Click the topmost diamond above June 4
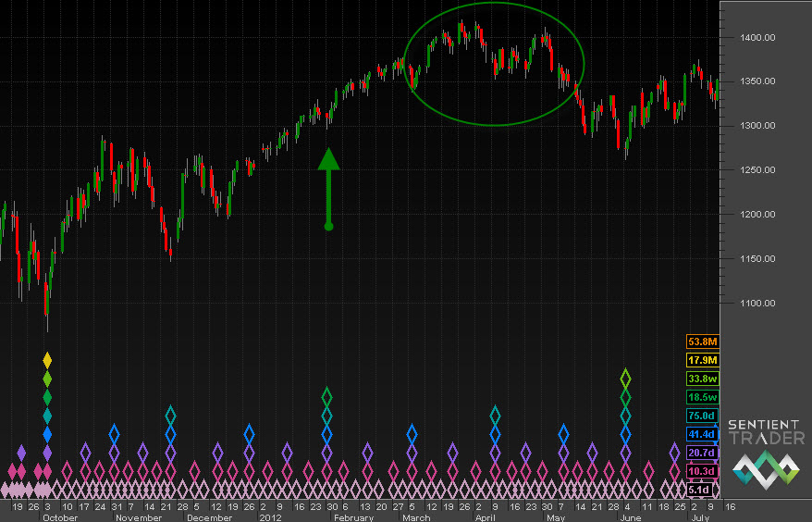This screenshot has width=812, height=522. [x=625, y=378]
